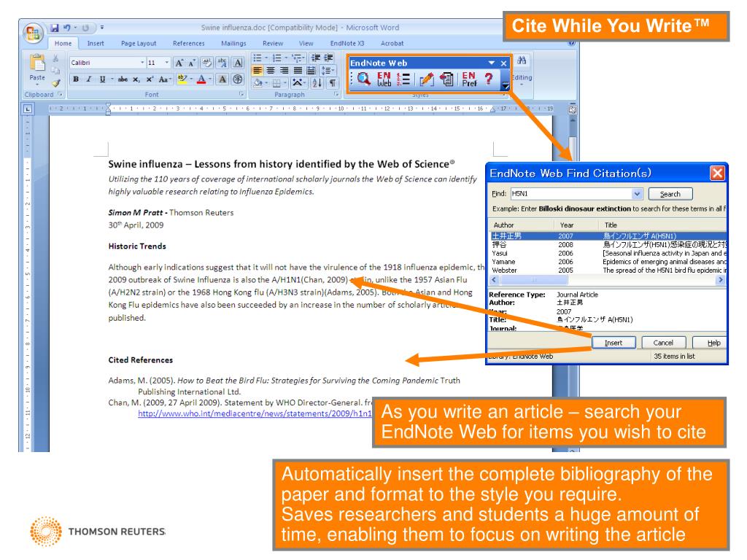Open EndNote Web help question mark
The width and height of the screenshot is (747, 560).
coord(489,79)
